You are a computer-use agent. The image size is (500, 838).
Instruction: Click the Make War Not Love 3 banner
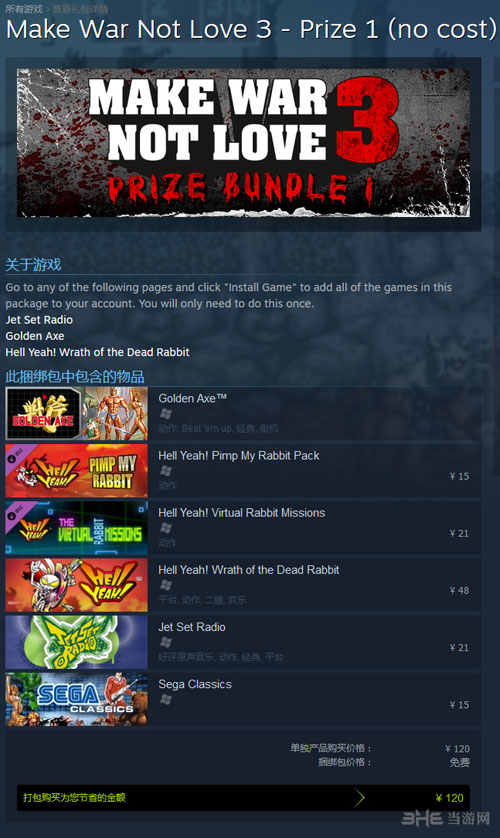(x=243, y=143)
